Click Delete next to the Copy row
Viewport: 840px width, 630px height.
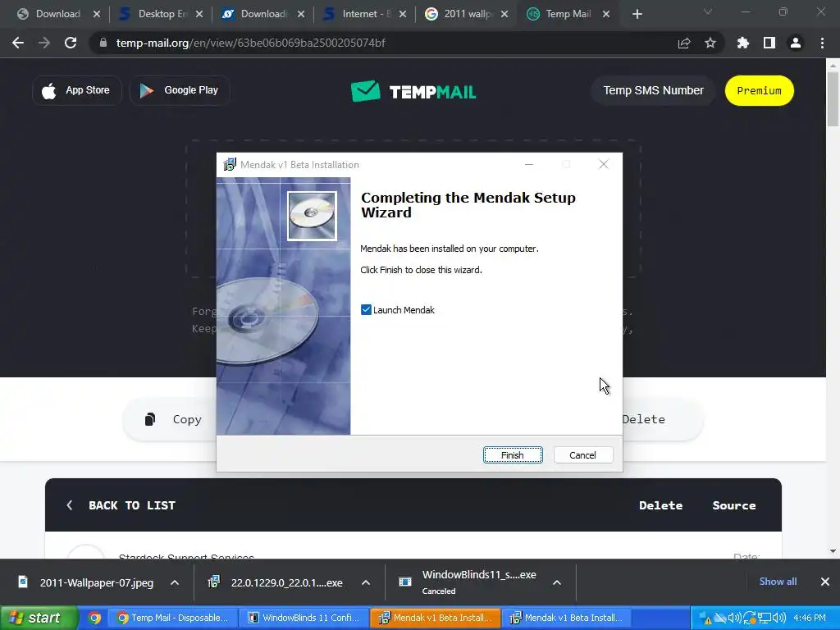pos(643,419)
